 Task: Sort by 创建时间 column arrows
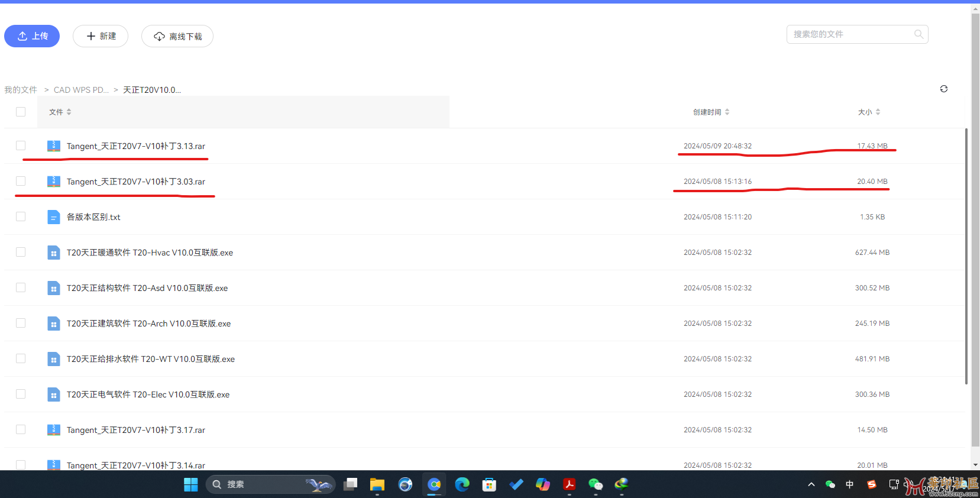[727, 112]
